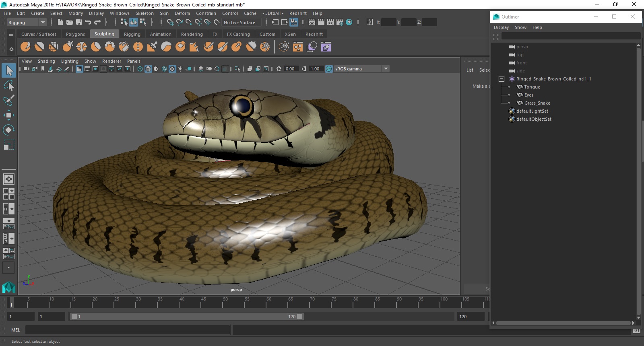644x346 pixels.
Task: Toggle sRGB gamma view transform on/off
Action: [x=329, y=69]
